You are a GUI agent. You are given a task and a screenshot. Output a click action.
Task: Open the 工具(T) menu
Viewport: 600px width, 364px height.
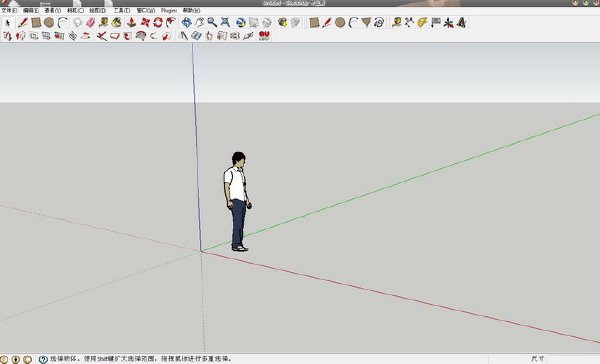(122, 10)
